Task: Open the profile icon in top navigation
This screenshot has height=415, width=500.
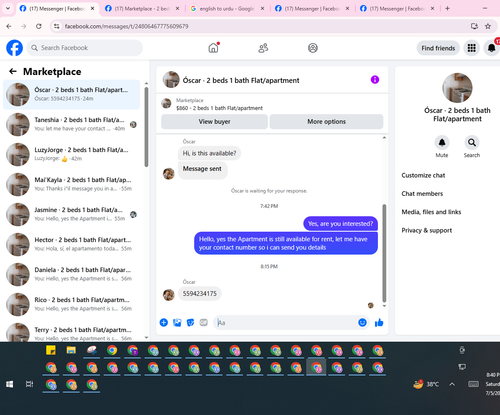Action: click(x=313, y=48)
